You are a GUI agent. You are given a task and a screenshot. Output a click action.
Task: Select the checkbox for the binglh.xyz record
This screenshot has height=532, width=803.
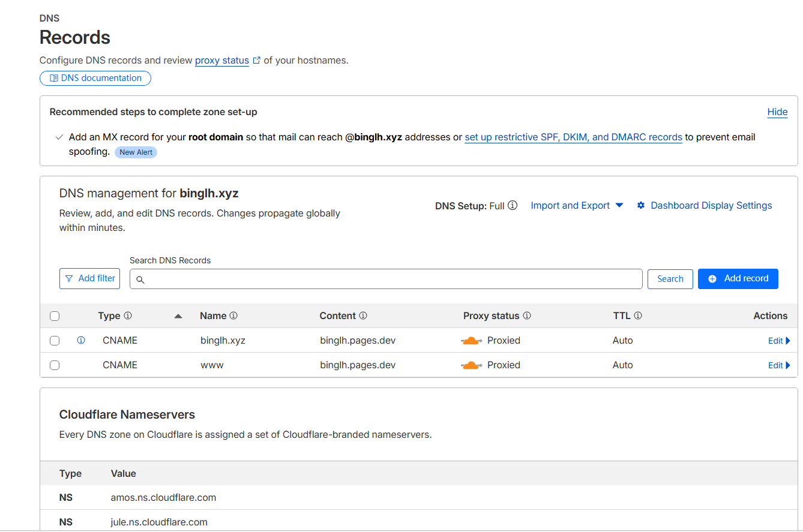coord(55,341)
